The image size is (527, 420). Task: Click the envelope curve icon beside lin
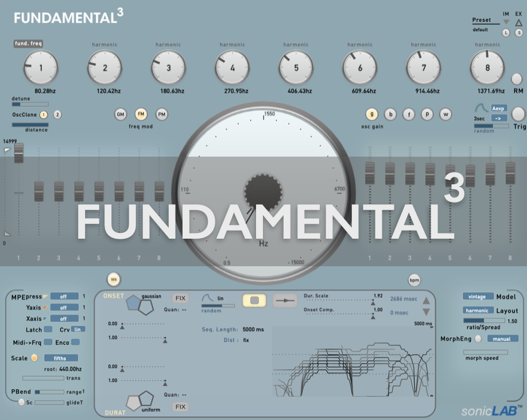point(208,298)
